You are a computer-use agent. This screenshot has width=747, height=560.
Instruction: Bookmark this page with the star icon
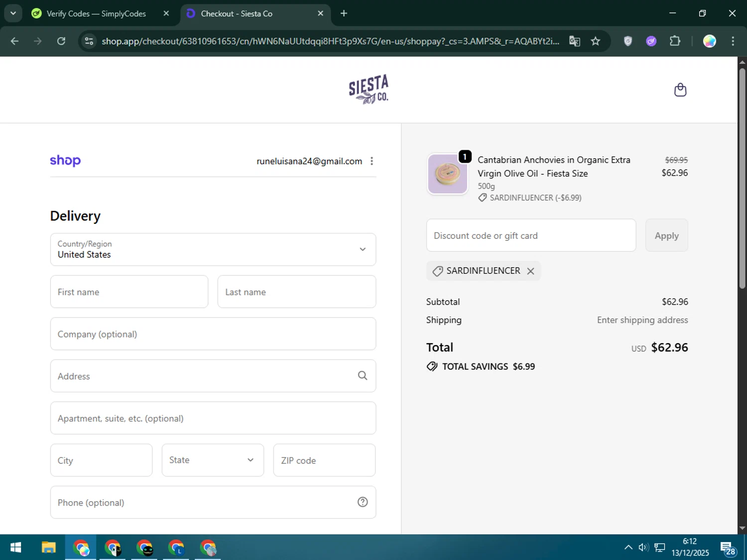596,41
